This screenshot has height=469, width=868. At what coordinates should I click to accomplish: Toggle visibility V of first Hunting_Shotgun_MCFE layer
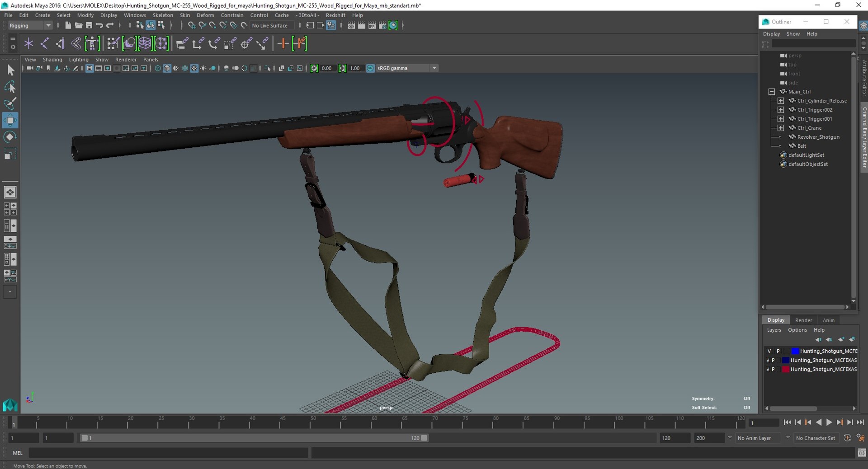[x=769, y=351]
